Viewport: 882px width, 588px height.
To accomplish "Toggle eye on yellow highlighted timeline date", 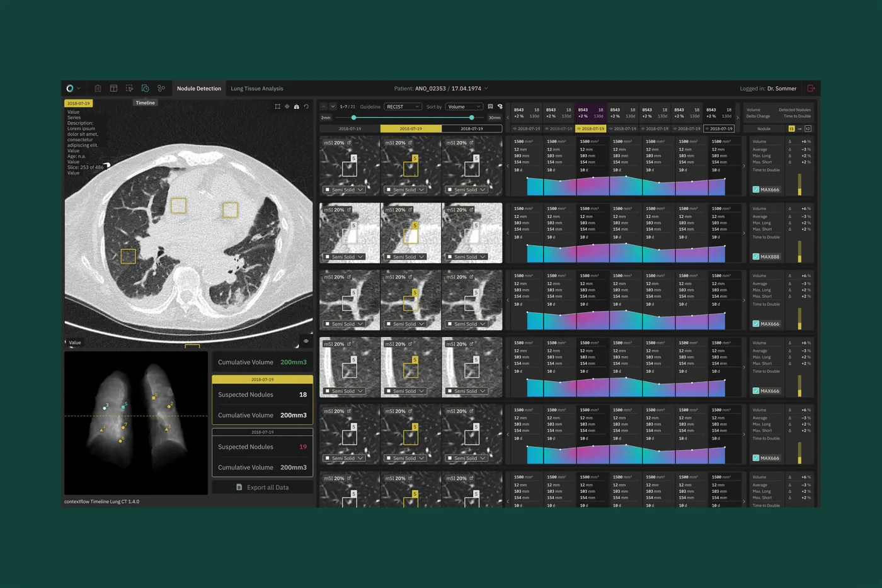I will pos(578,128).
